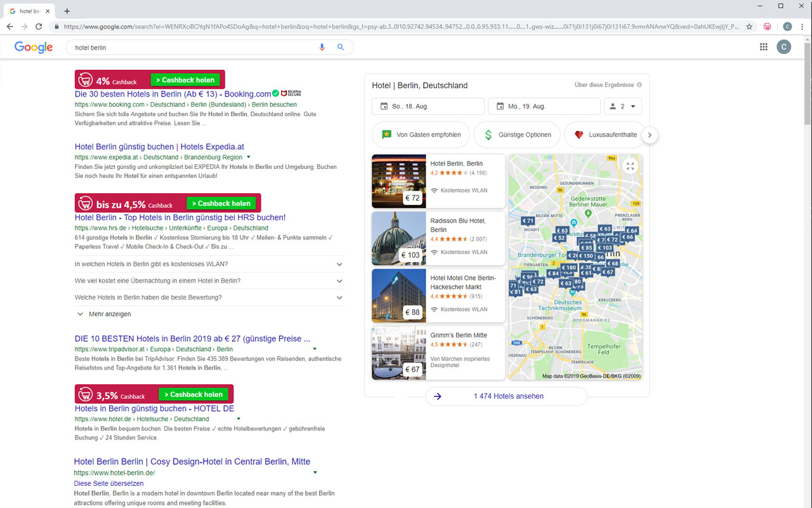Expand the hotel map to fullscreen
This screenshot has width=812, height=508.
pos(630,166)
